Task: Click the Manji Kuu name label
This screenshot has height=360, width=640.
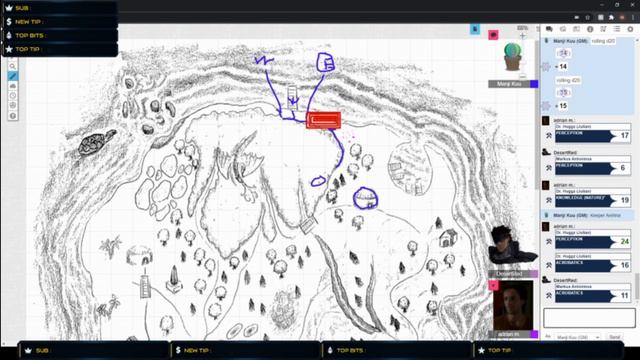Action: click(x=509, y=84)
